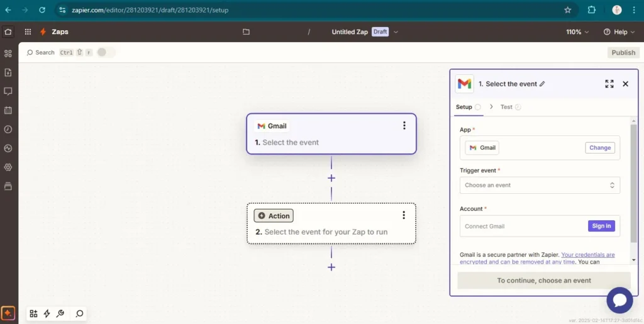Go back in browser history
This screenshot has width=644, height=324.
pos(8,10)
